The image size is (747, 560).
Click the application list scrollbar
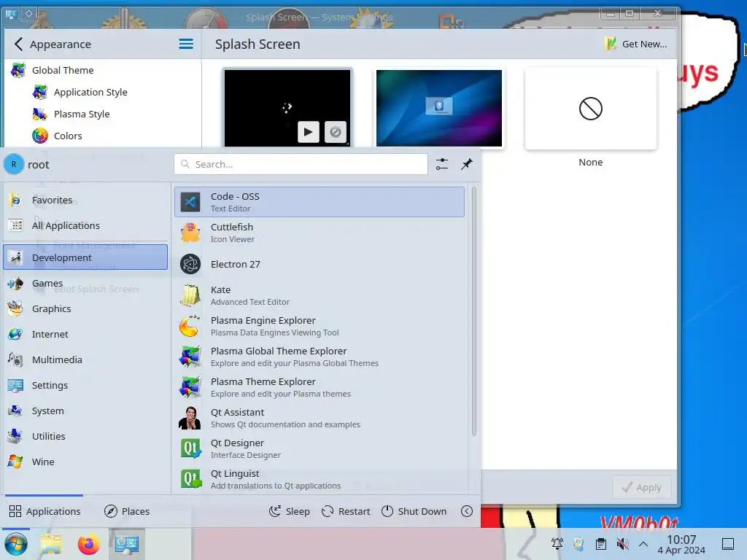pyautogui.click(x=474, y=311)
